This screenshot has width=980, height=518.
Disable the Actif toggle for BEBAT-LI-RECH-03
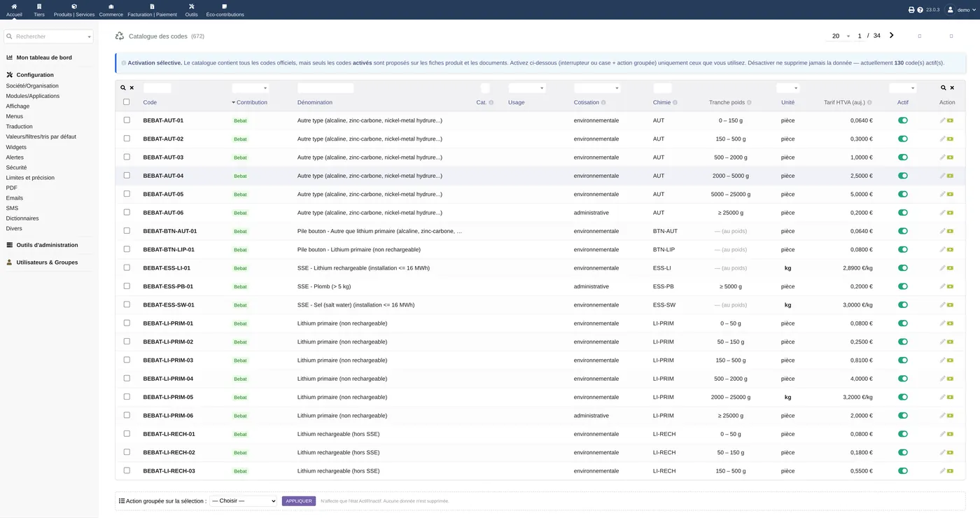(x=903, y=471)
